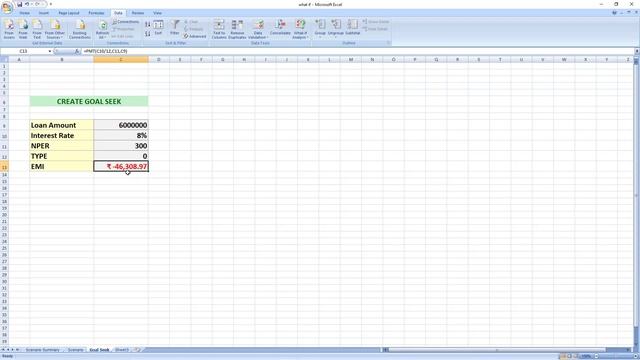Click Remove Duplicates
This screenshot has width=640, height=360.
point(237,29)
